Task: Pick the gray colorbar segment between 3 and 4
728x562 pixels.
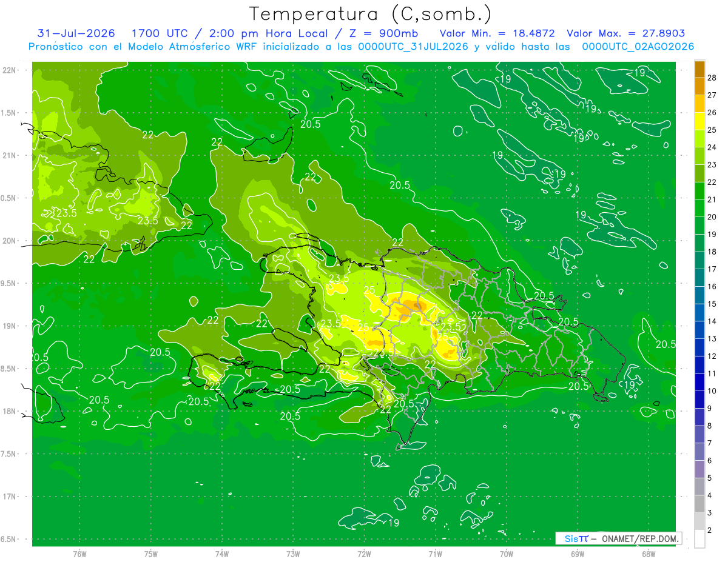Action: 699,504
